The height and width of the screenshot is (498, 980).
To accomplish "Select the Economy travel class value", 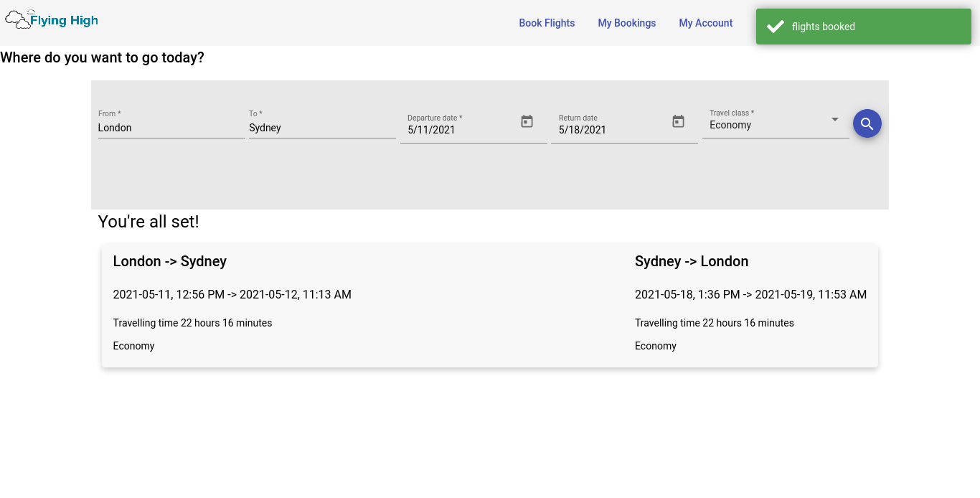I will coord(730,125).
